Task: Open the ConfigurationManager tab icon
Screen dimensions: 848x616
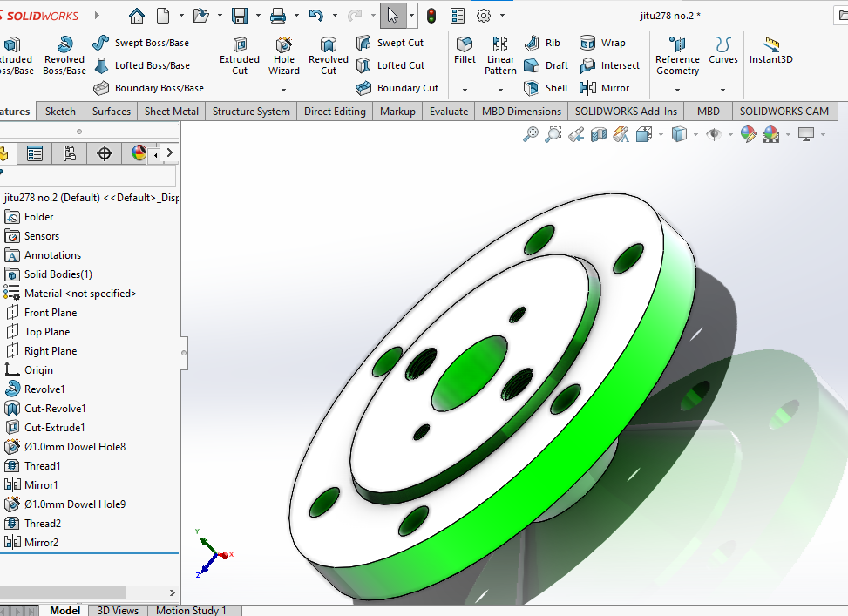Action: coord(69,153)
